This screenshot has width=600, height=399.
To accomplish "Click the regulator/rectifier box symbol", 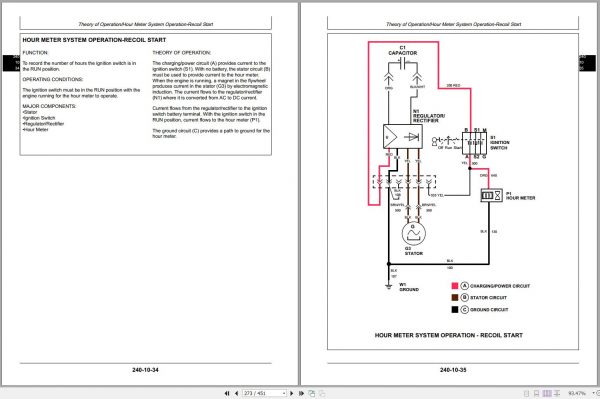I will click(x=403, y=136).
